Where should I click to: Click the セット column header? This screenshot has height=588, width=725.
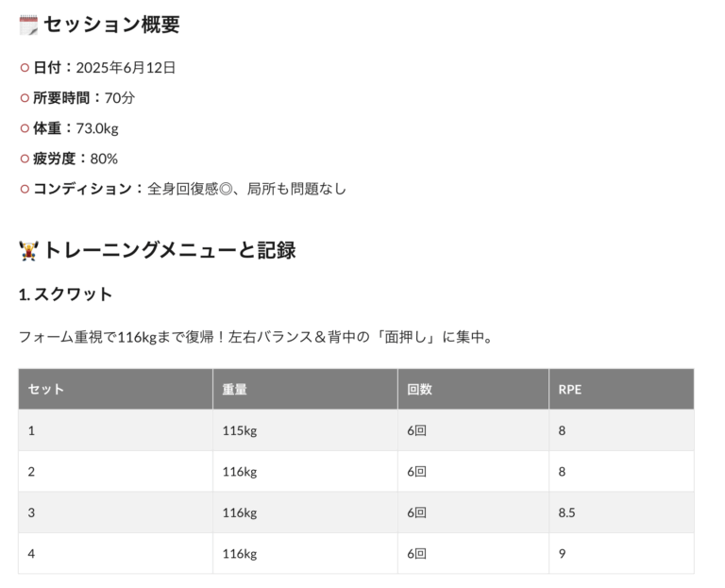[115, 389]
